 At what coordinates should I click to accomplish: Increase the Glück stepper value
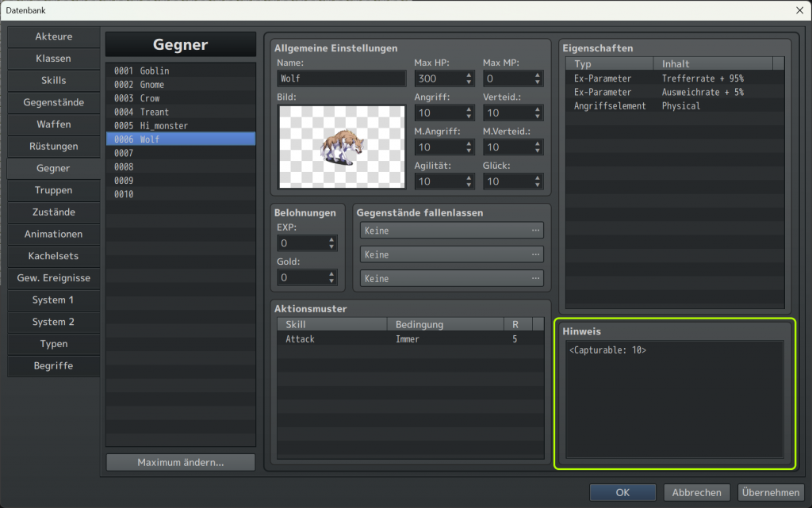[x=538, y=178]
